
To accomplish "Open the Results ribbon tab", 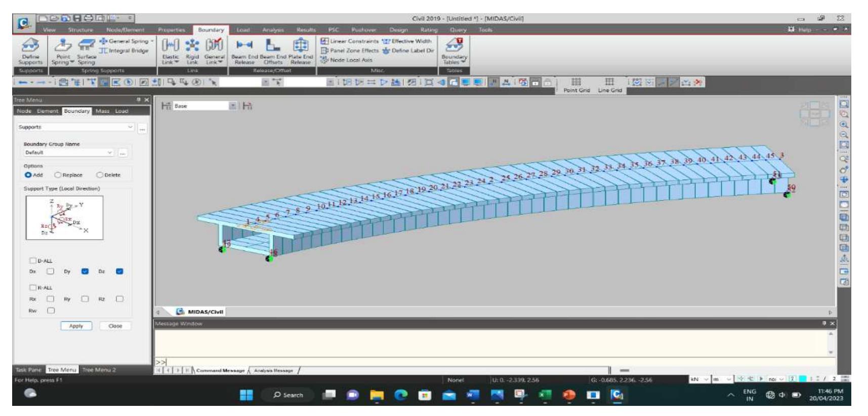I will 306,30.
